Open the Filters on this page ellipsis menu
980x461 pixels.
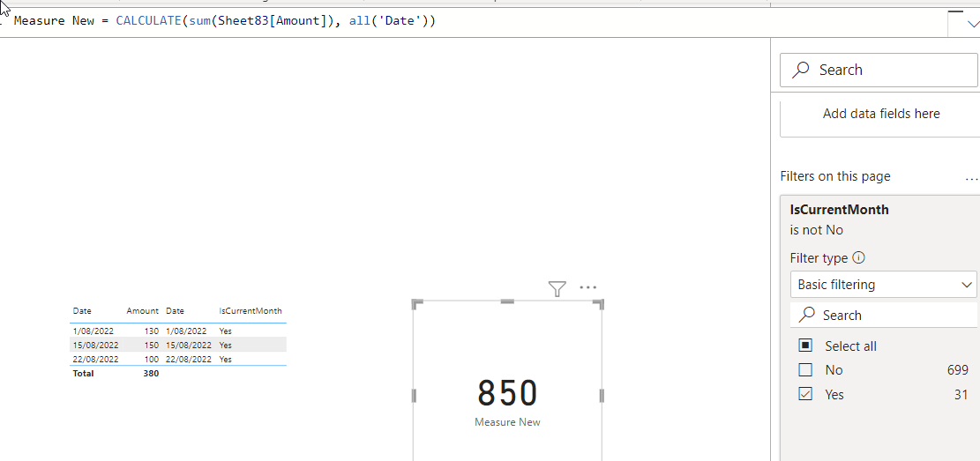[972, 178]
